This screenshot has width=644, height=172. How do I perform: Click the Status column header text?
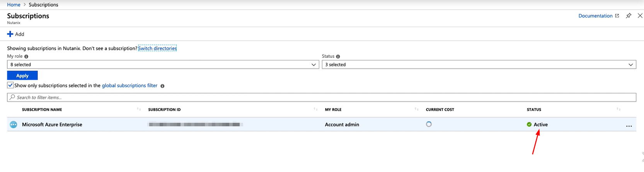[534, 110]
